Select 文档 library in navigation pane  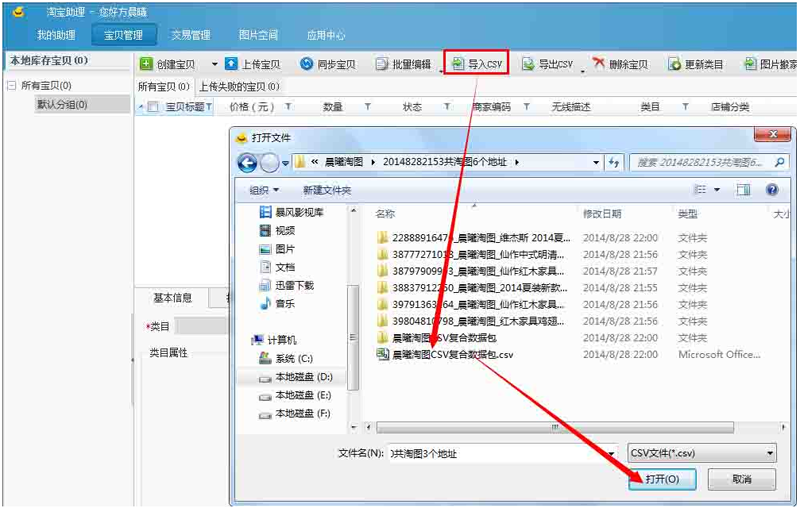click(278, 267)
